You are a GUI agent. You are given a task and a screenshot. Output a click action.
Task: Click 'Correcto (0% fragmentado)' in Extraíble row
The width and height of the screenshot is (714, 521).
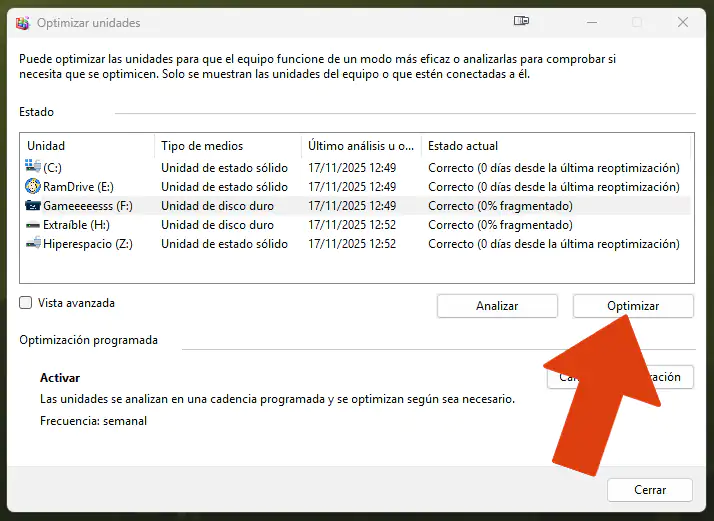[500, 225]
